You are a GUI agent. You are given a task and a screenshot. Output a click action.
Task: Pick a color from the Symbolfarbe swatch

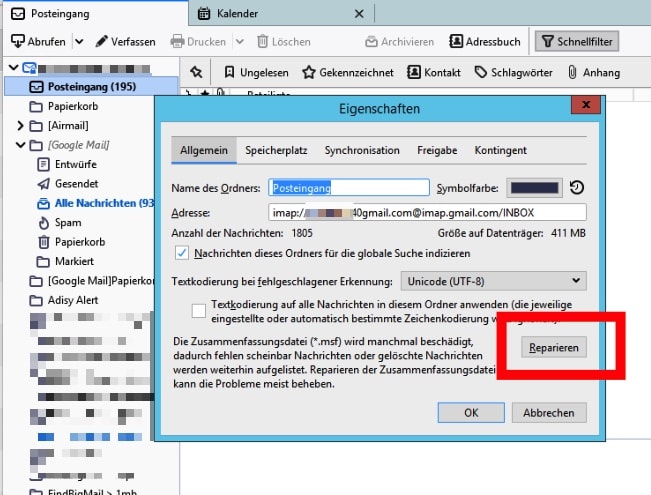click(x=535, y=188)
